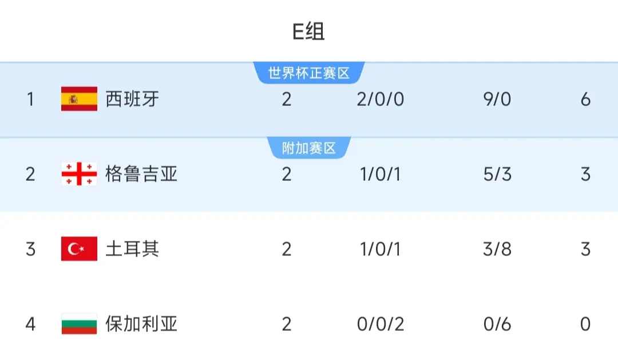
Task: Click the 附加赛区 label badge
Action: pyautogui.click(x=309, y=148)
